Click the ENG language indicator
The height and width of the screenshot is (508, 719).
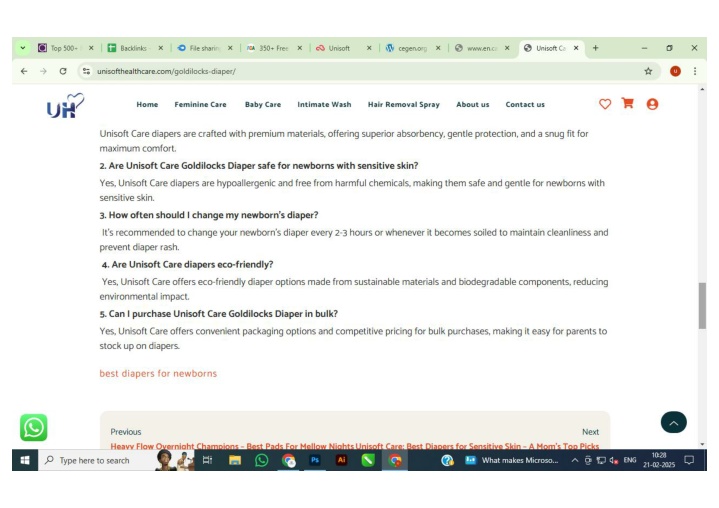630,460
